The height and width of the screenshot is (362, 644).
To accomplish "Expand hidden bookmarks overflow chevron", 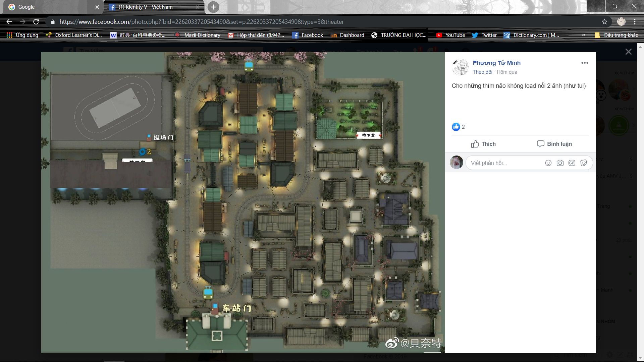I will tap(584, 35).
